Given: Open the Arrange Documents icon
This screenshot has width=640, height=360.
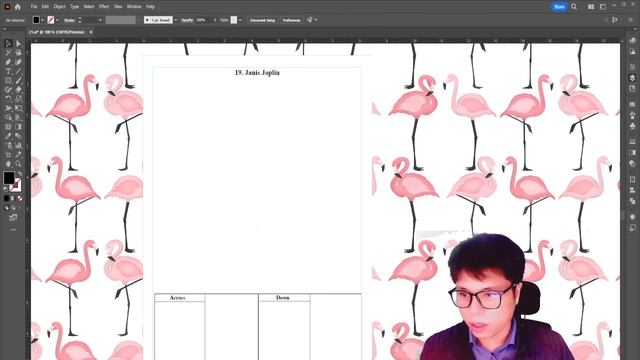Looking at the screenshot, I should [x=591, y=7].
